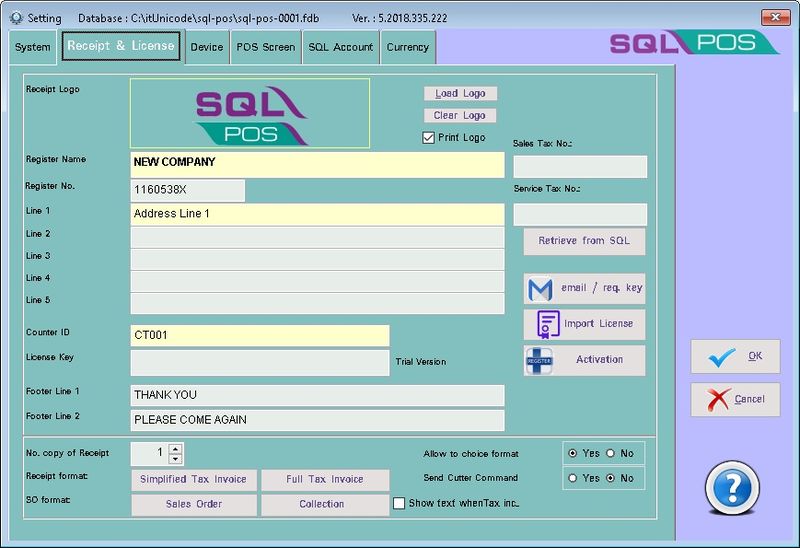
Task: Click the red X Cancel icon
Action: point(718,399)
